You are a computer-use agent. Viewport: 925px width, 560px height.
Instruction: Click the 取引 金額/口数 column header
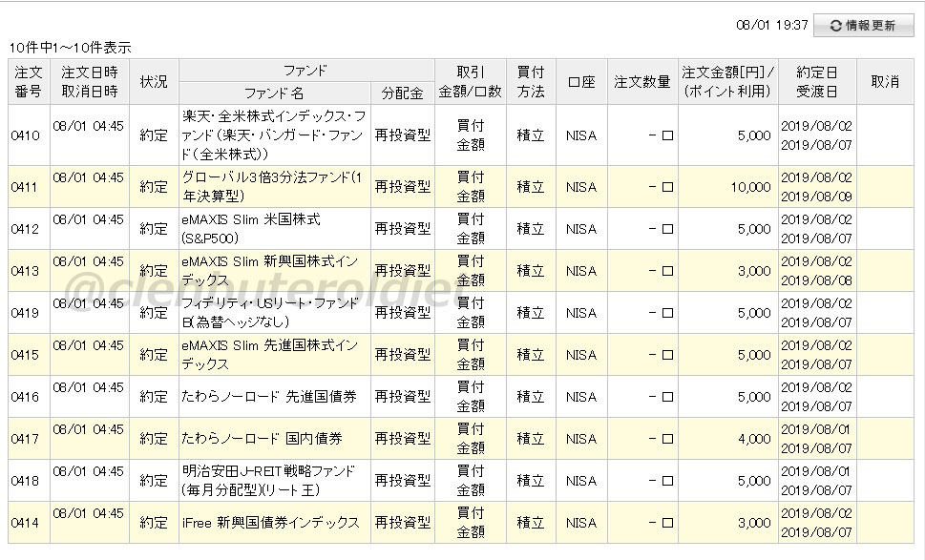coord(471,82)
